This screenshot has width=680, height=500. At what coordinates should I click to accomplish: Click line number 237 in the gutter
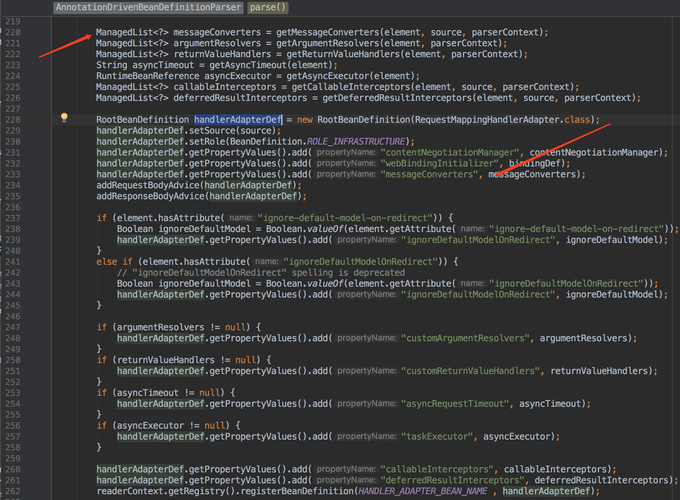point(13,218)
